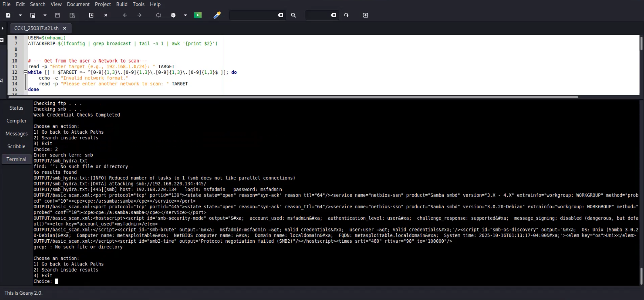Clear the toolbar search field

280,15
